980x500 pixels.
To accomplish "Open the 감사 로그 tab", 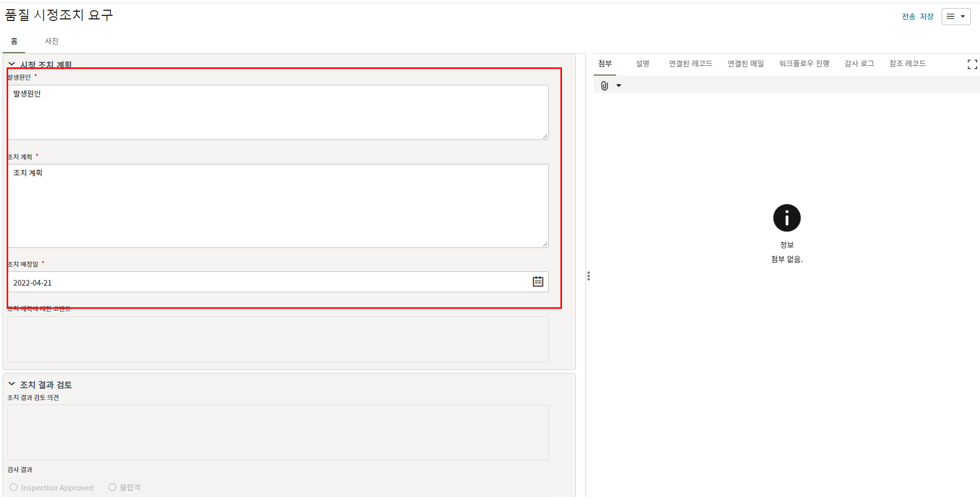I will (x=859, y=63).
